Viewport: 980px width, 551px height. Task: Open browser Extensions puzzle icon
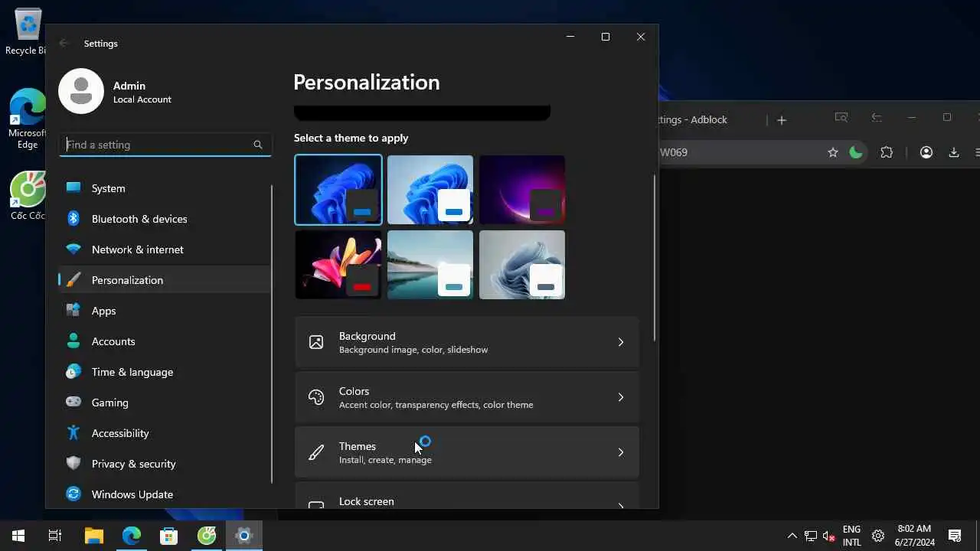tap(887, 152)
